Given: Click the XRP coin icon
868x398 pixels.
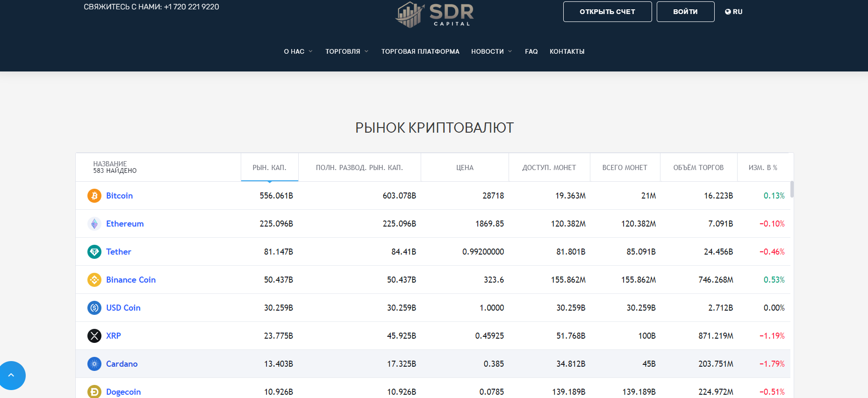Looking at the screenshot, I should click(94, 336).
